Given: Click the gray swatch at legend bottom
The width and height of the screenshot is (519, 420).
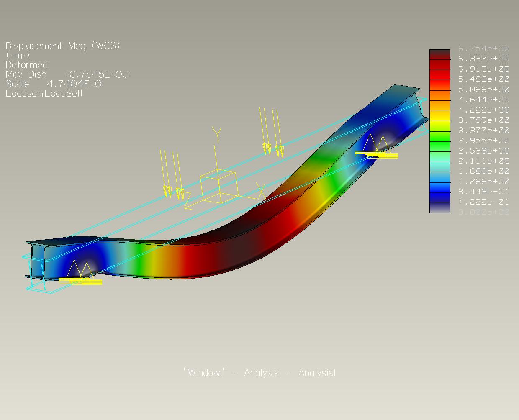Looking at the screenshot, I should coord(440,208).
